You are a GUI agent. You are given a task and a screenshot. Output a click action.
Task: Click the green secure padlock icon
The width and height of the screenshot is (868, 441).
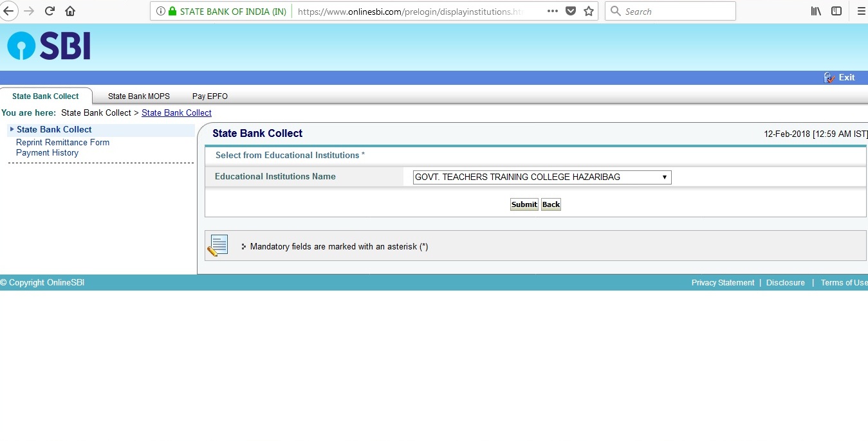172,12
